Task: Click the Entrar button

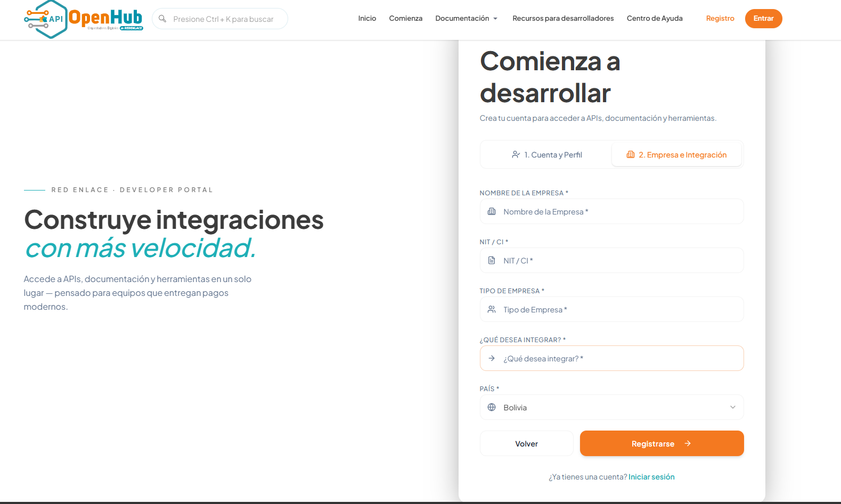Action: (x=763, y=19)
